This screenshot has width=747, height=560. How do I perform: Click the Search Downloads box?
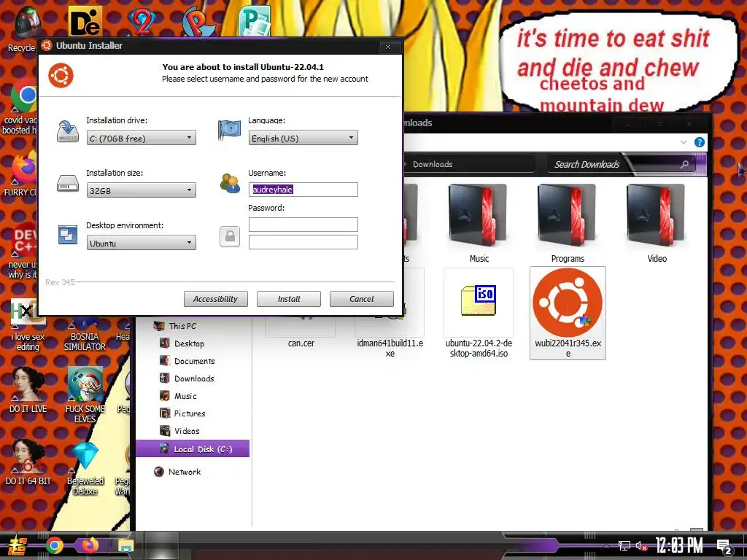tap(621, 164)
